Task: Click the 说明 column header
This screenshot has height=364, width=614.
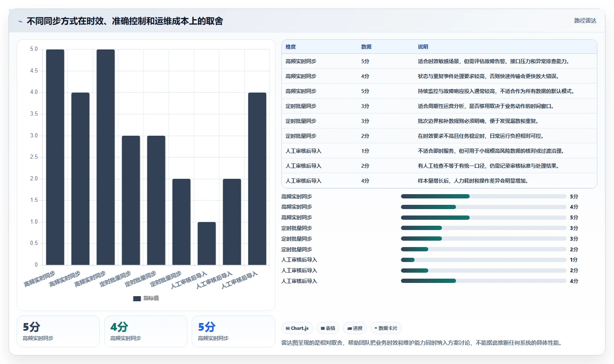Action: click(423, 47)
